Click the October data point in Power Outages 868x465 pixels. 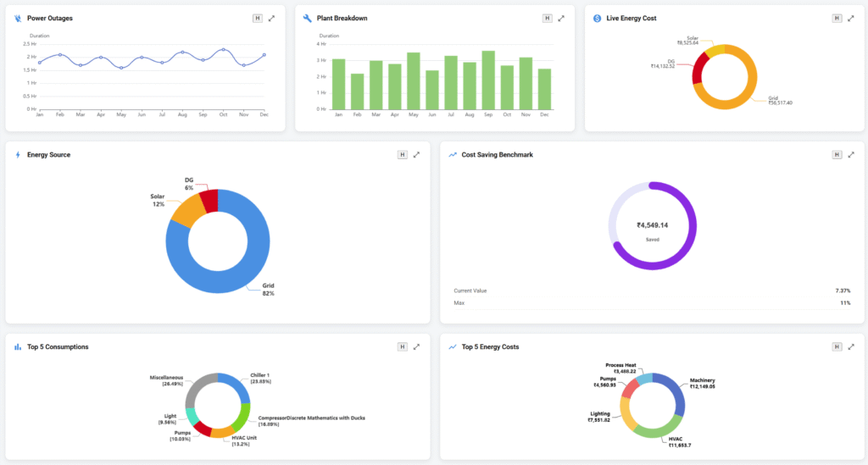click(223, 49)
